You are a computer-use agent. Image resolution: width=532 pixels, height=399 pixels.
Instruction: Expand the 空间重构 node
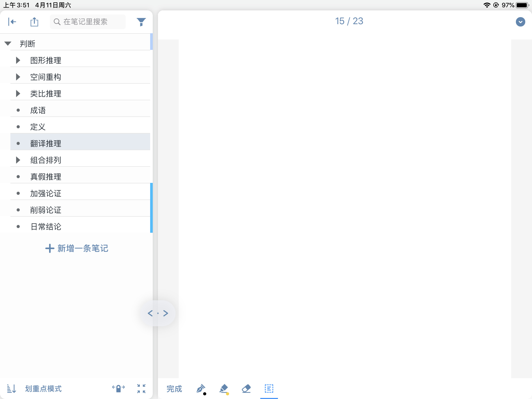pos(18,77)
